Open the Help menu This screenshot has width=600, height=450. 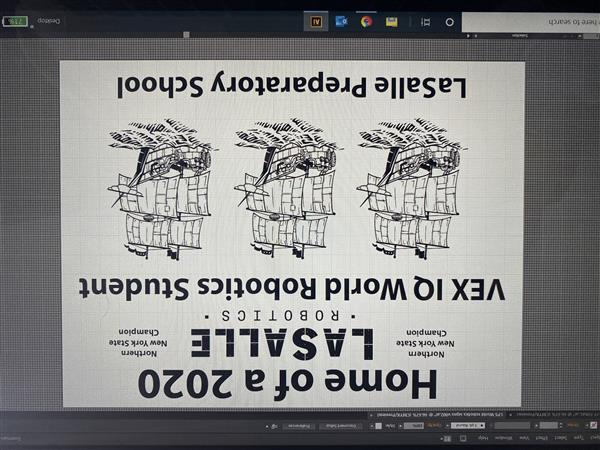(483, 438)
